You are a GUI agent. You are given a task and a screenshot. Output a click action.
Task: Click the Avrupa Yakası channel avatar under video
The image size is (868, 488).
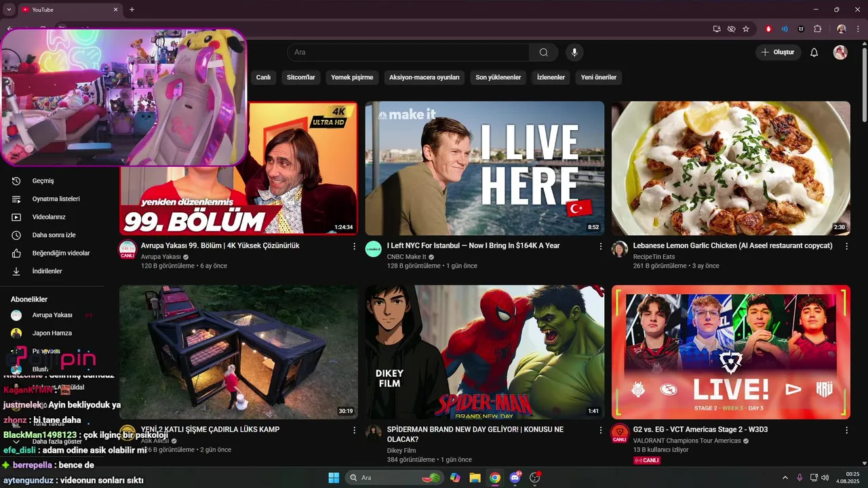point(127,249)
